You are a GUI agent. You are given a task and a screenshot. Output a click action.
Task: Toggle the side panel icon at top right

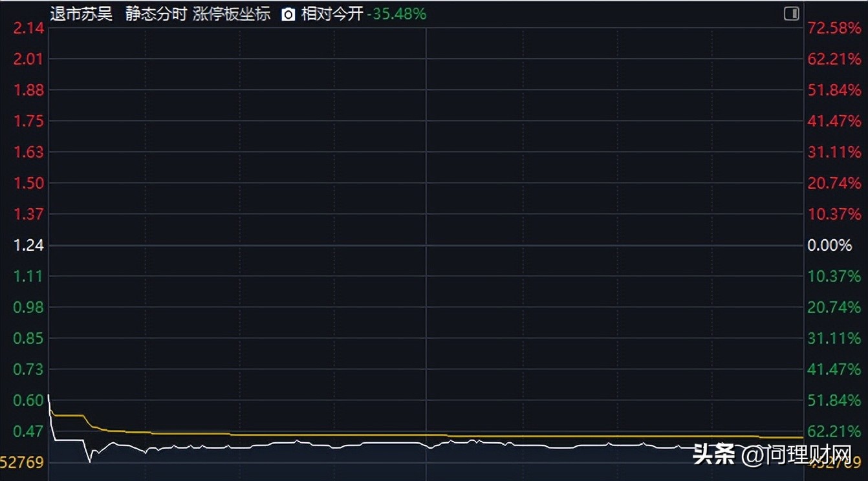click(791, 14)
